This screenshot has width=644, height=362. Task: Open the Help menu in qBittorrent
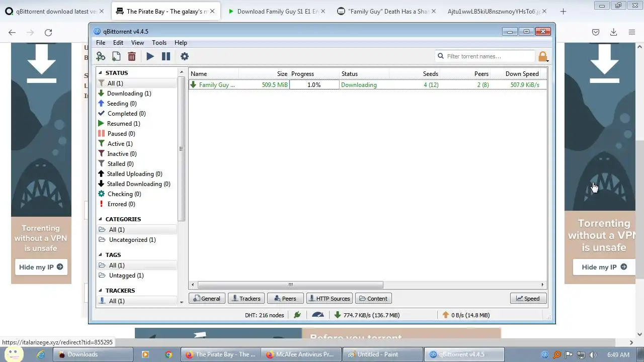(x=181, y=43)
